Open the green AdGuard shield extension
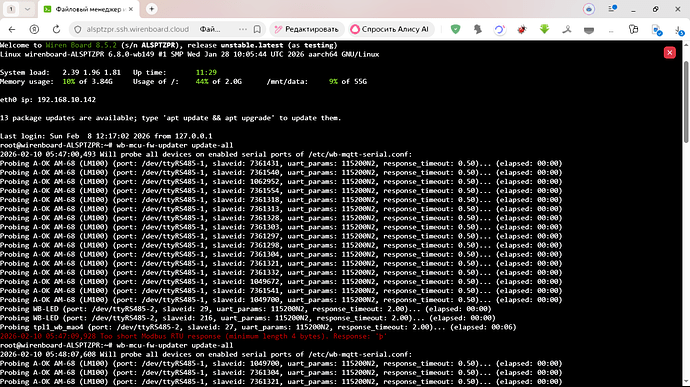This screenshot has height=387, width=690. click(x=455, y=29)
